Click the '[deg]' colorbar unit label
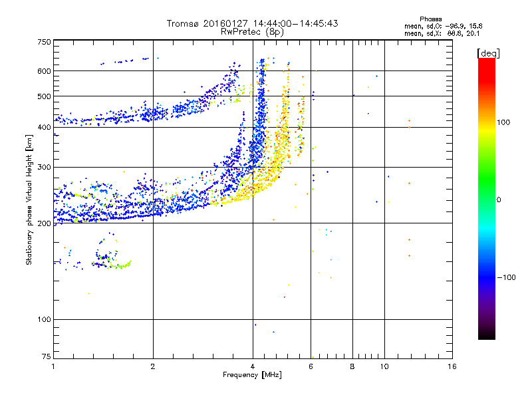Image resolution: width=532 pixels, height=399 pixels. pos(488,54)
